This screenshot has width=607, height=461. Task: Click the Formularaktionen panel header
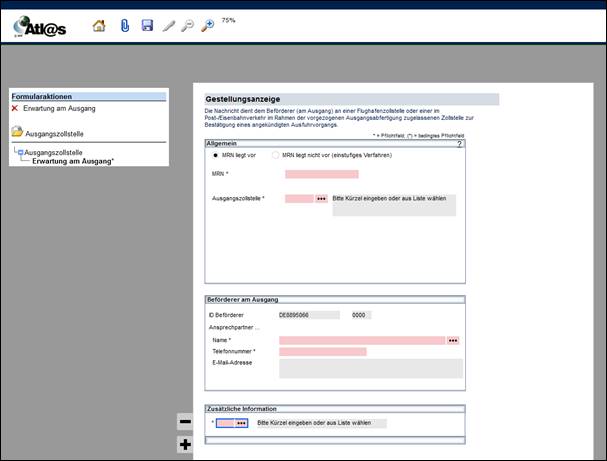(x=89, y=96)
